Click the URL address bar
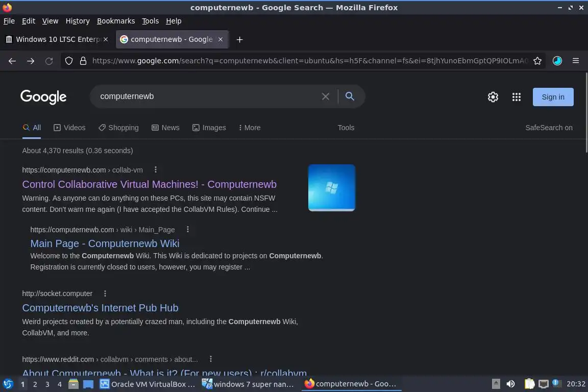 [x=310, y=61]
